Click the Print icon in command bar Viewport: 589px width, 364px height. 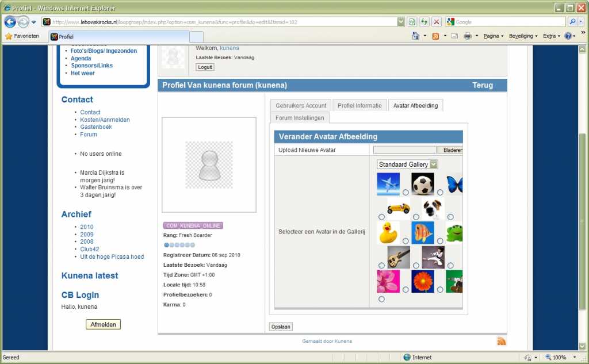(x=468, y=36)
